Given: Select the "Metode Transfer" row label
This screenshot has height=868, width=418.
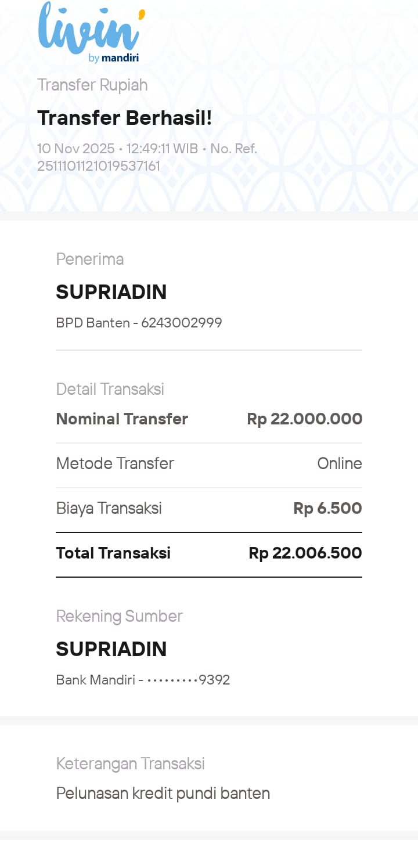Looking at the screenshot, I should [x=115, y=463].
